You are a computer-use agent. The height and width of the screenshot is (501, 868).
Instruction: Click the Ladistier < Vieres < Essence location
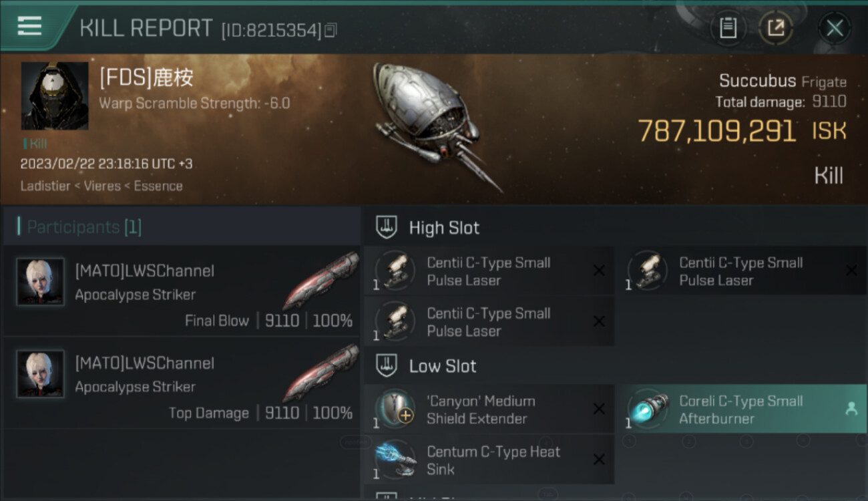[x=101, y=186]
